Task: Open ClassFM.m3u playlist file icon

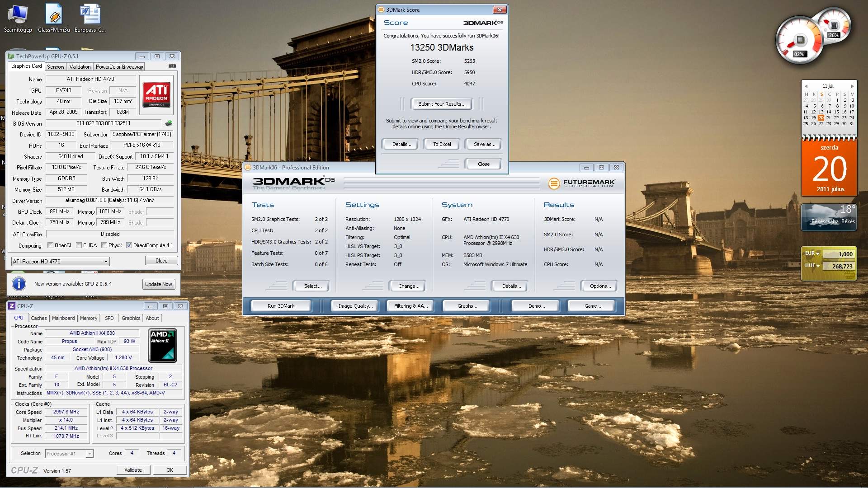Action: pos(54,19)
